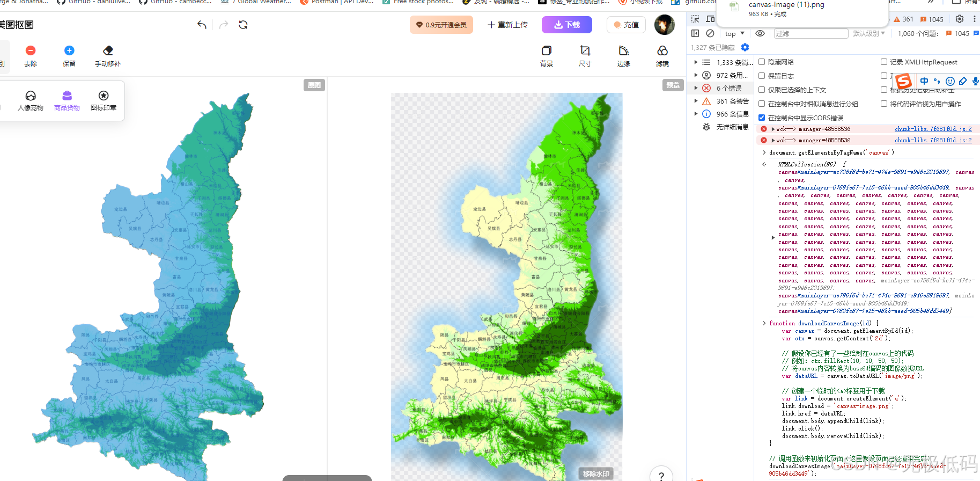Toggle DevTools device toolbar

710,19
